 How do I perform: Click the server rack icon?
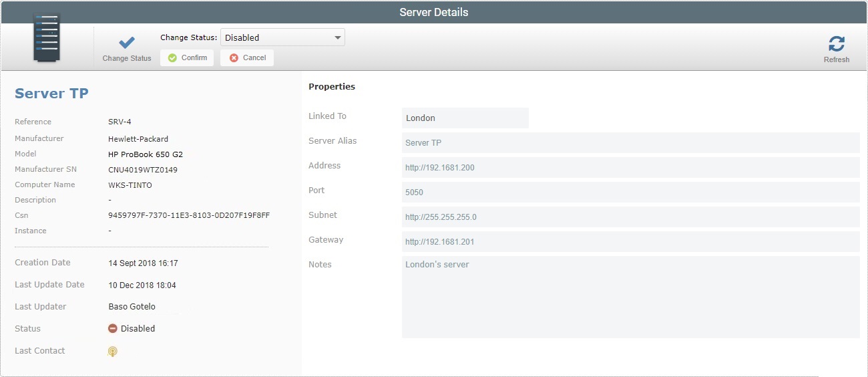tap(47, 39)
